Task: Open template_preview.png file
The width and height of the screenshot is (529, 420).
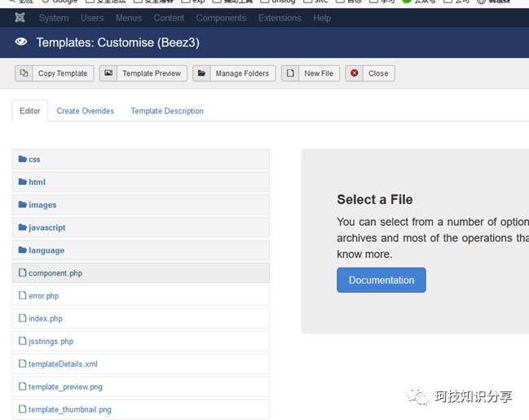Action: point(65,387)
